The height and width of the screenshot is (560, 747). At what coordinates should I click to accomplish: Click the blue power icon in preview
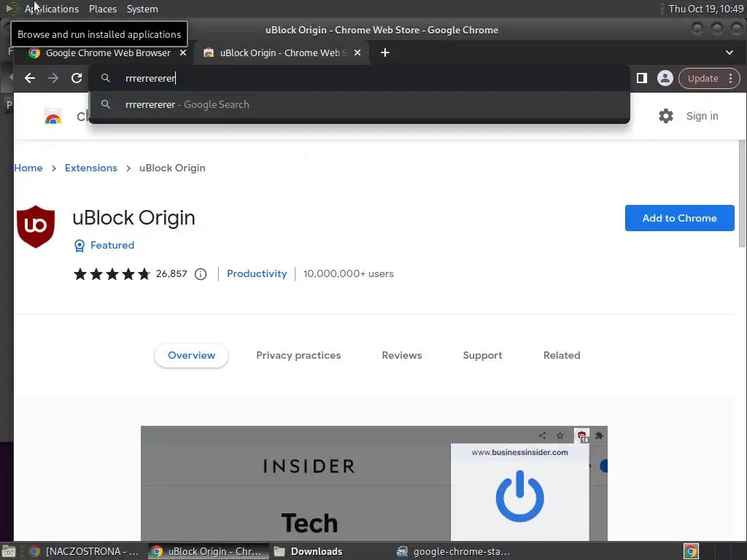click(519, 496)
